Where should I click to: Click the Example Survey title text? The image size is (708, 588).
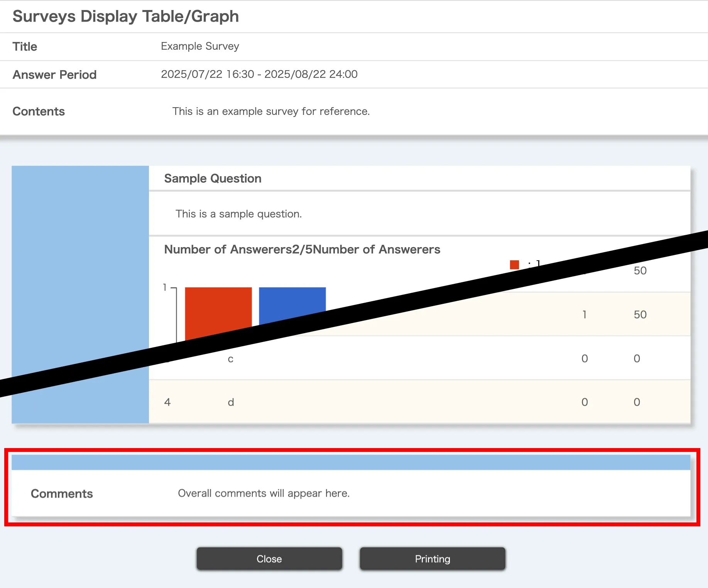coord(200,46)
